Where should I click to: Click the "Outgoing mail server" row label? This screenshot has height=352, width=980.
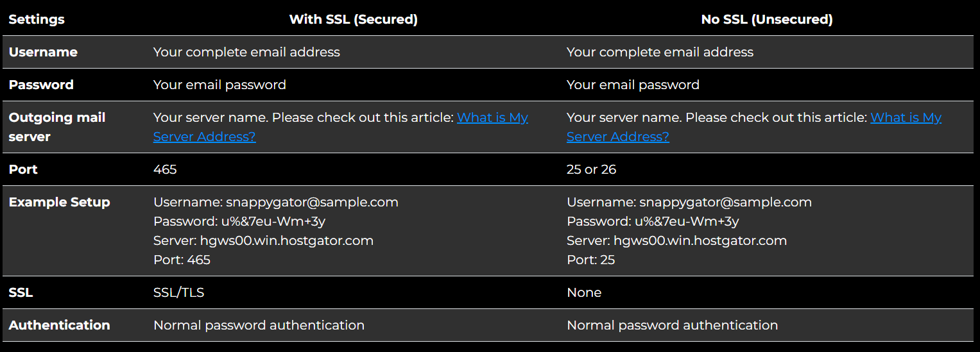tap(57, 127)
